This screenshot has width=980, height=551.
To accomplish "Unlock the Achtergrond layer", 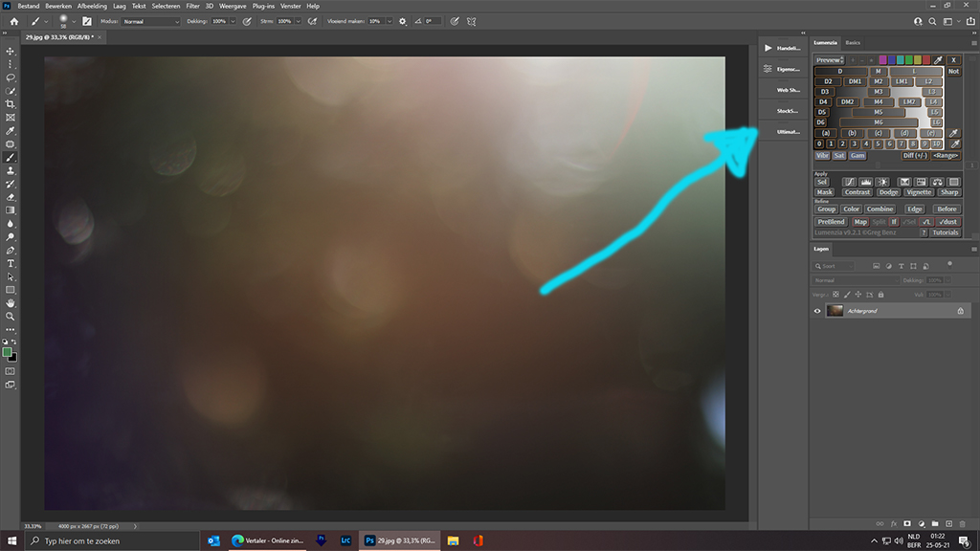I will pyautogui.click(x=962, y=310).
